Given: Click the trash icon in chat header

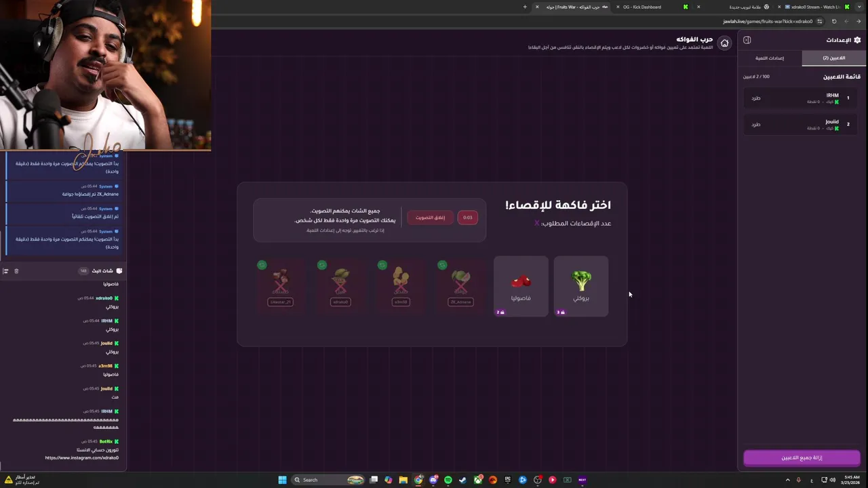Looking at the screenshot, I should pos(16,271).
